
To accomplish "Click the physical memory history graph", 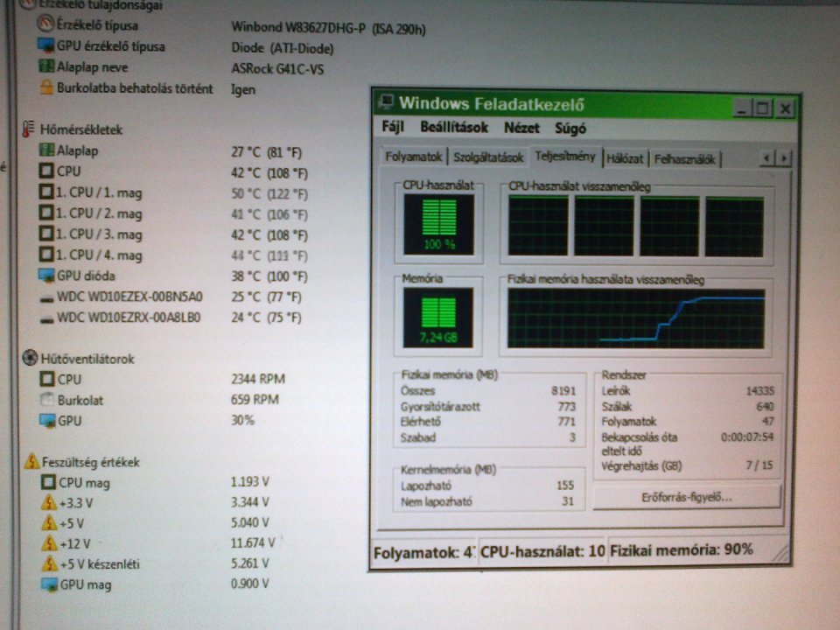I will [x=636, y=319].
